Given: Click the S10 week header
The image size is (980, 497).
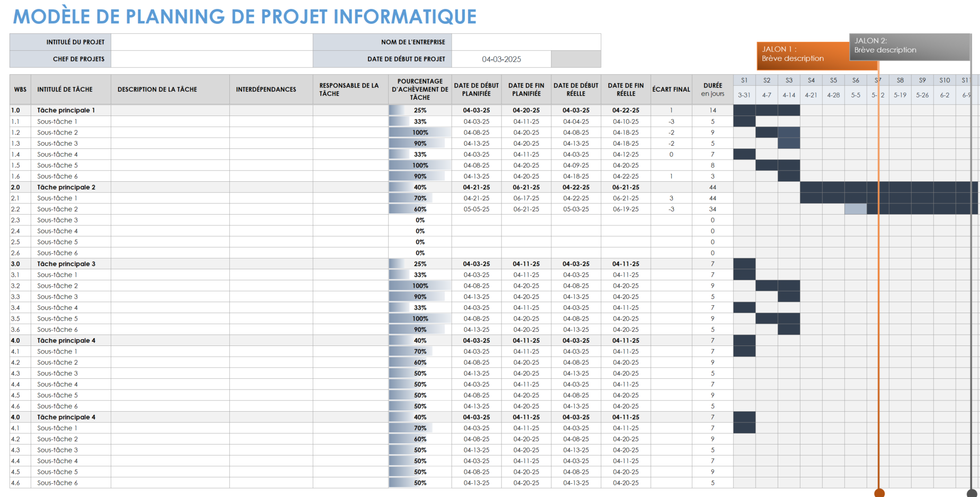Looking at the screenshot, I should click(x=945, y=81).
